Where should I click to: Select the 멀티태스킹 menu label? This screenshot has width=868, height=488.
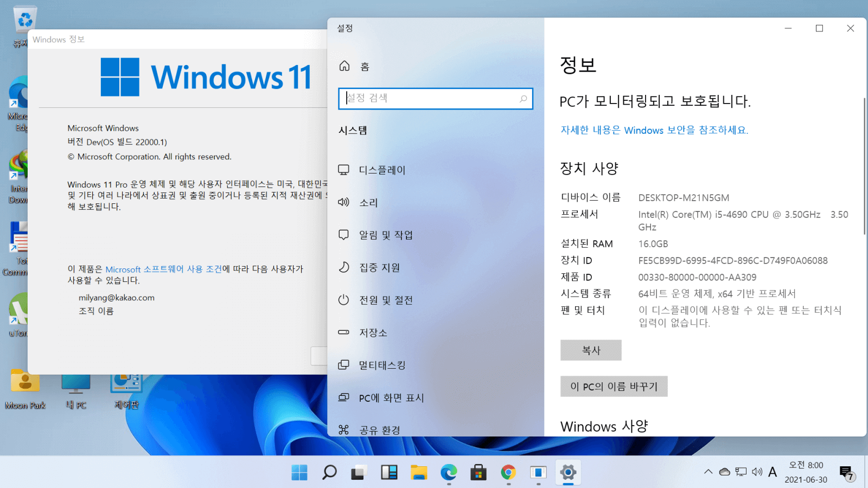382,365
